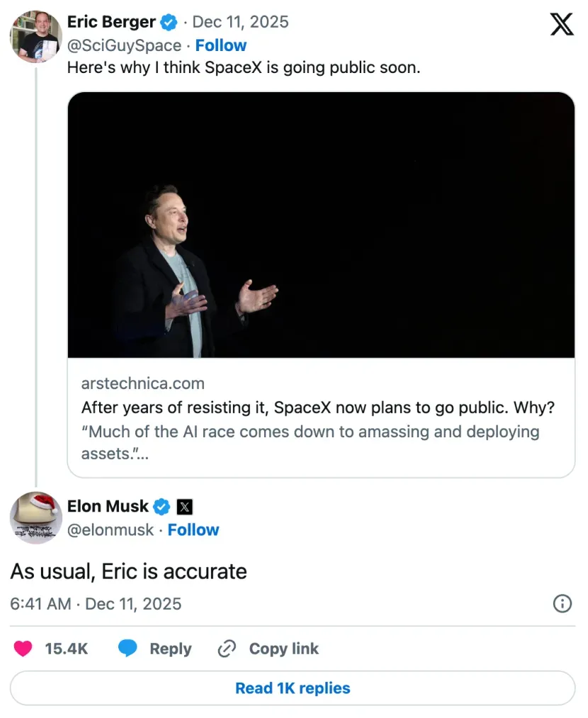Viewport: 588px width, 718px height.
Task: Click the X logo in top corner
Action: tap(562, 25)
